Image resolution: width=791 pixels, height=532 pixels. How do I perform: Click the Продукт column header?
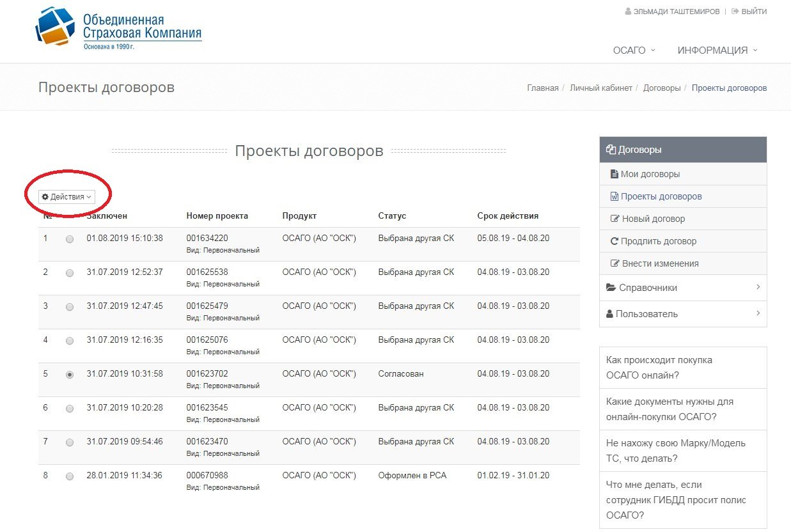pos(299,215)
